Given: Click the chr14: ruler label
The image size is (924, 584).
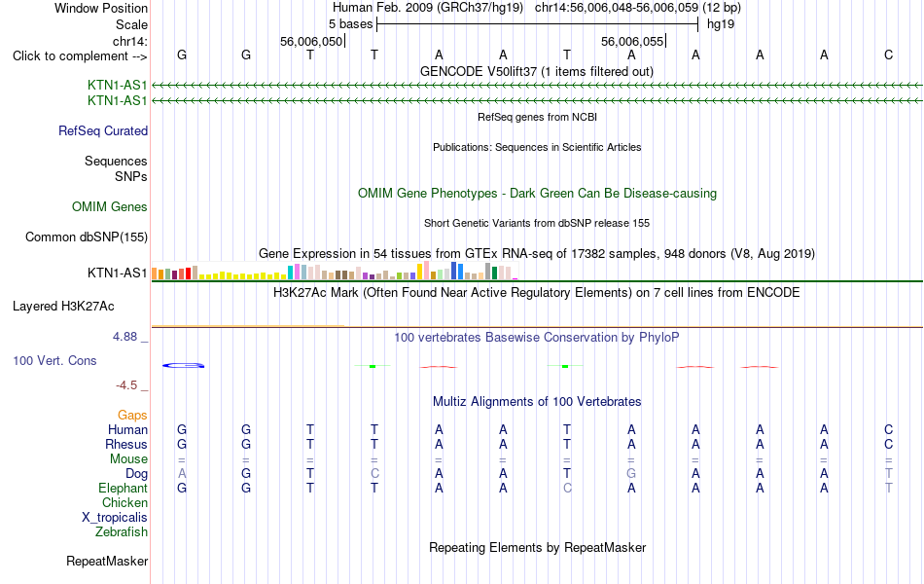Looking at the screenshot, I should (130, 41).
